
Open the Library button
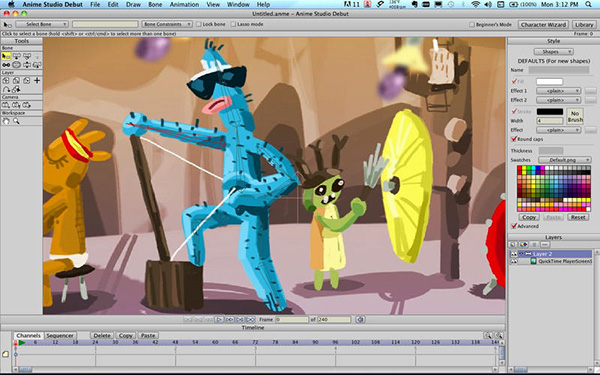(x=584, y=24)
